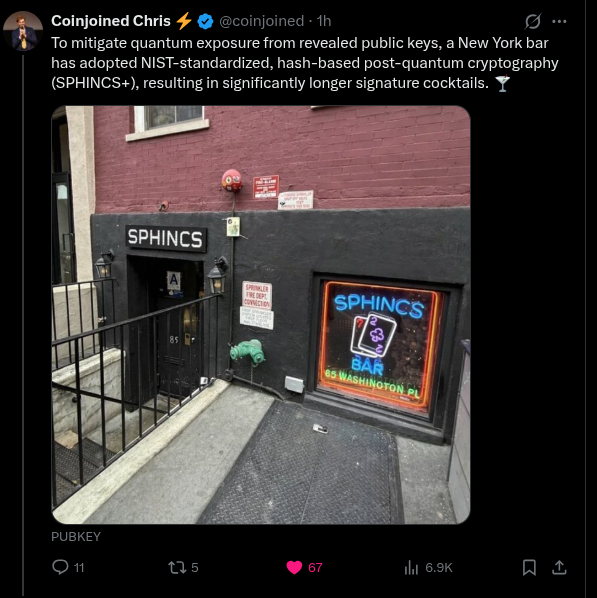
Task: Open the share upload arrow menu
Action: click(x=559, y=567)
